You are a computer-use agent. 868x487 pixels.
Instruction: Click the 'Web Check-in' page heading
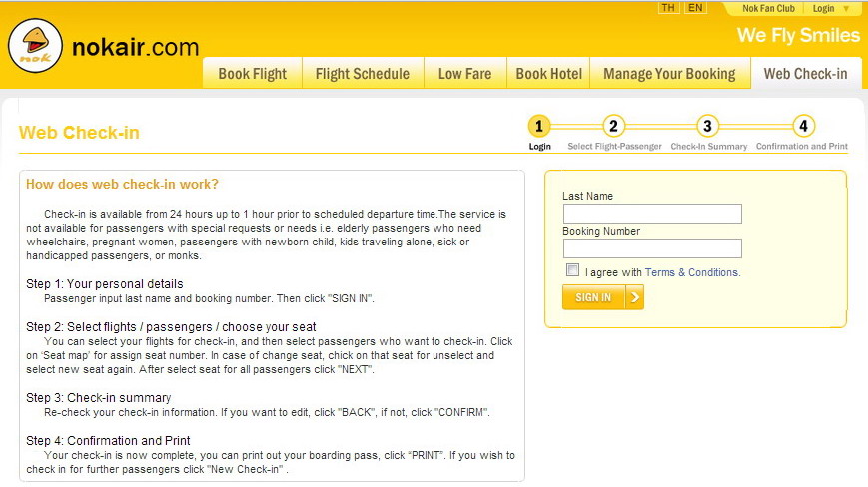(79, 133)
